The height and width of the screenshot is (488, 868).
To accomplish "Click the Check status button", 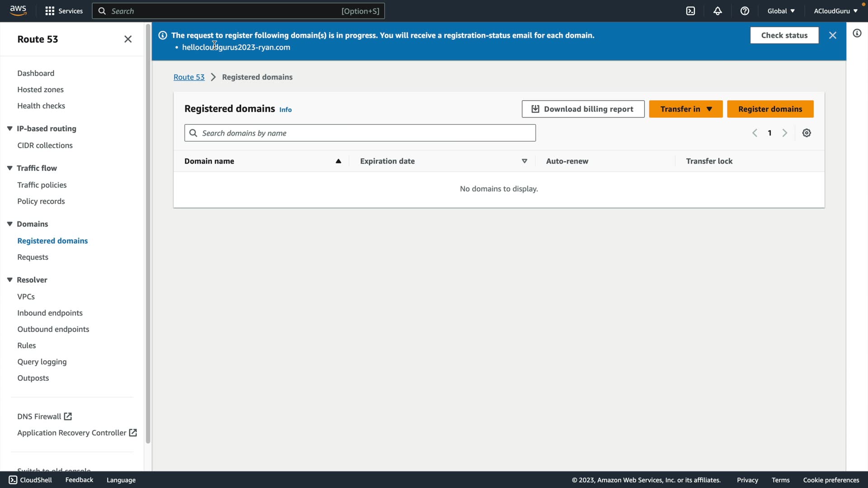I will pos(784,35).
